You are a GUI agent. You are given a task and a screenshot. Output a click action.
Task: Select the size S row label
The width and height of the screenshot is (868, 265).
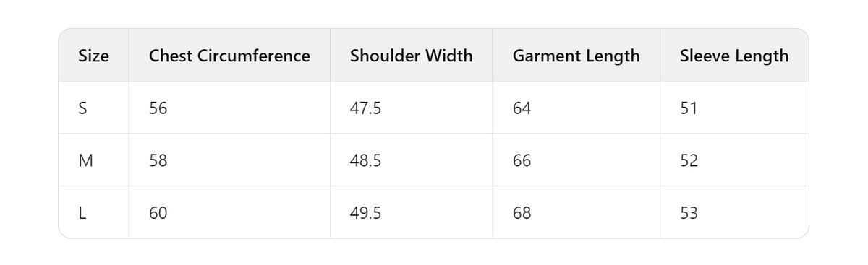[82, 108]
